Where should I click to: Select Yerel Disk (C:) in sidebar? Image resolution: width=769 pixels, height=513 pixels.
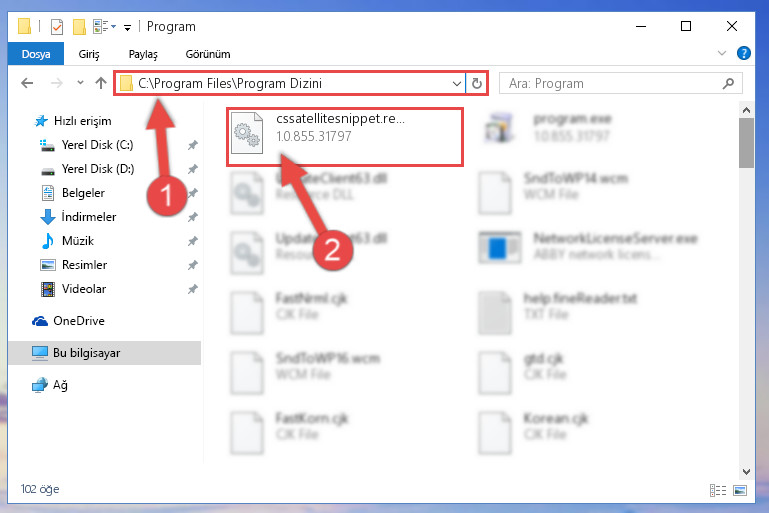tap(97, 145)
